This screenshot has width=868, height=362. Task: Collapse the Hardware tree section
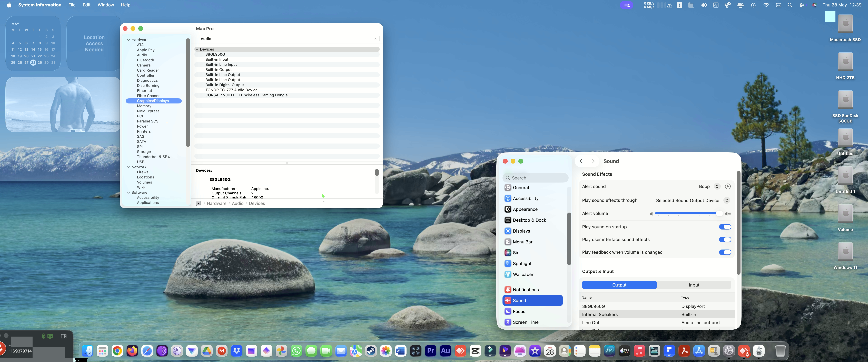point(128,40)
